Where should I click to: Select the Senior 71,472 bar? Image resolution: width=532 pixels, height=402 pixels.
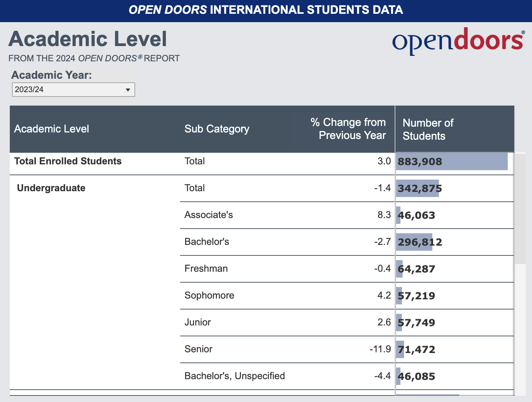(x=400, y=349)
